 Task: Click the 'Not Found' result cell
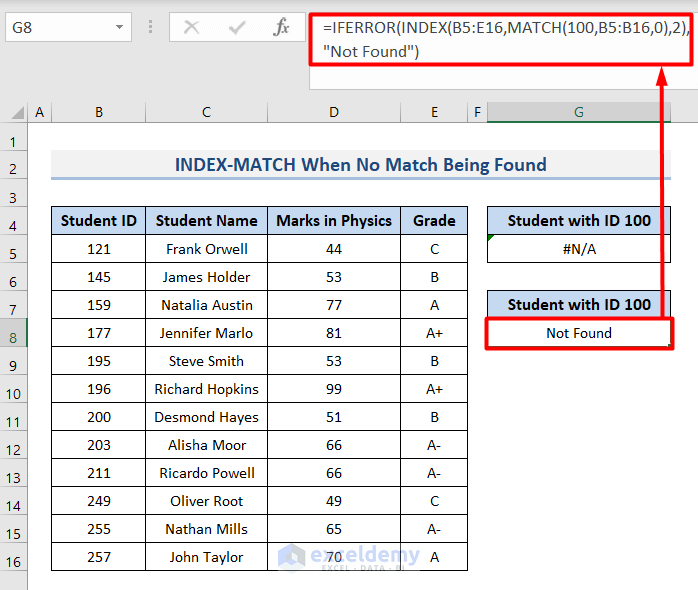click(578, 333)
